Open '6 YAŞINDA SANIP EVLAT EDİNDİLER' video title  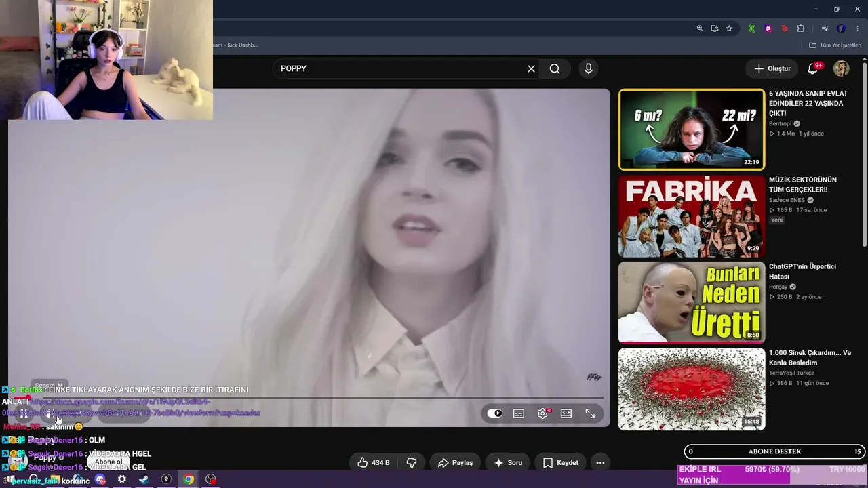(808, 104)
